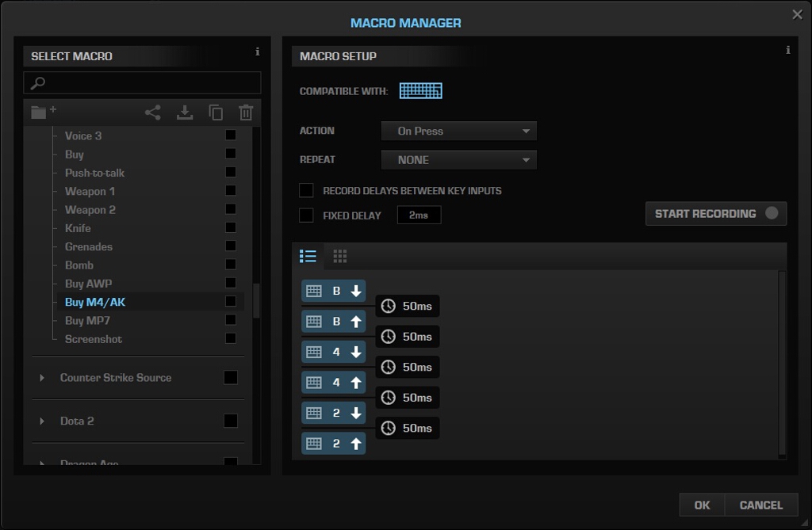Open the Action dropdown showing On Press
The width and height of the screenshot is (812, 530).
459,131
